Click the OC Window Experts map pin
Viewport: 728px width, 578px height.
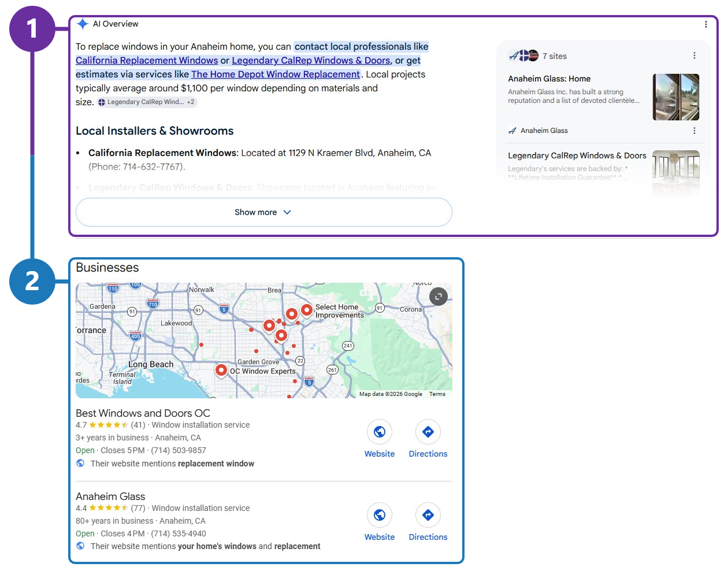pos(221,370)
